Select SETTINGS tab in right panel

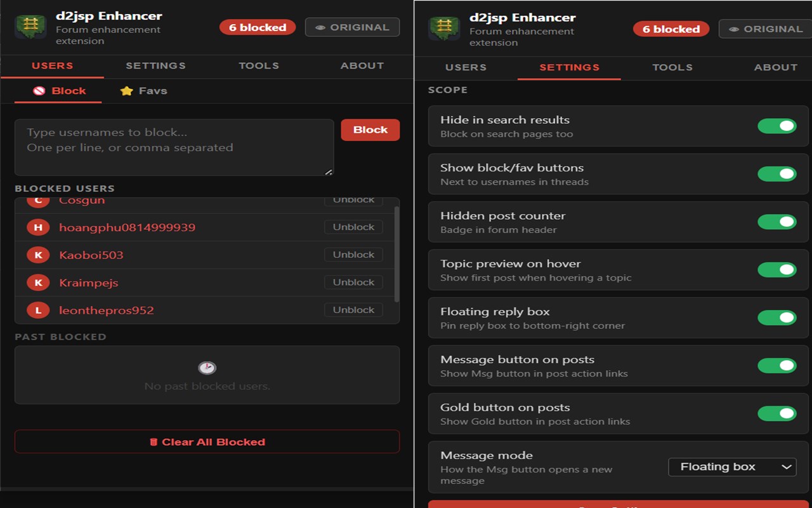tap(569, 67)
